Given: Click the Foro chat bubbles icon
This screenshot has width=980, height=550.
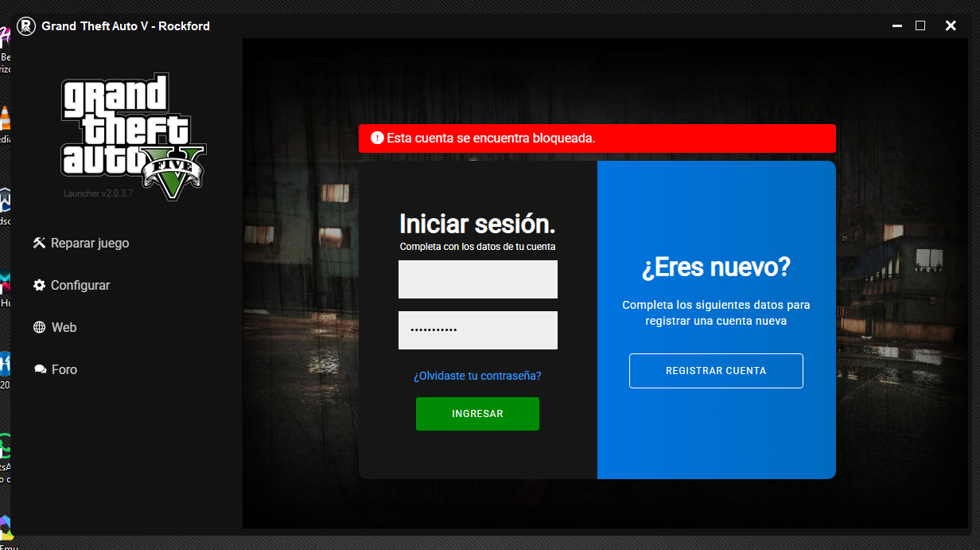Looking at the screenshot, I should coord(39,370).
